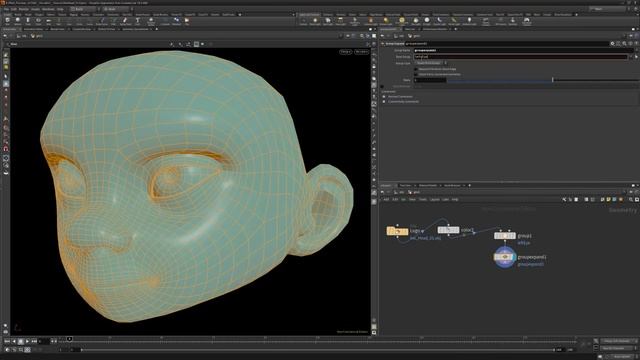Toggle the second checkbox below Group Type
This screenshot has width=640, height=360.
point(416,75)
